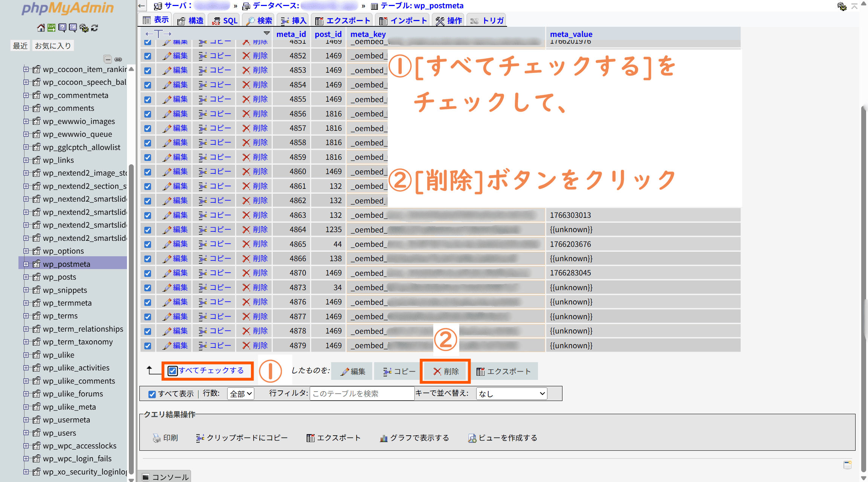Collapse all navigation tree items icon
The width and height of the screenshot is (868, 482).
(x=108, y=59)
